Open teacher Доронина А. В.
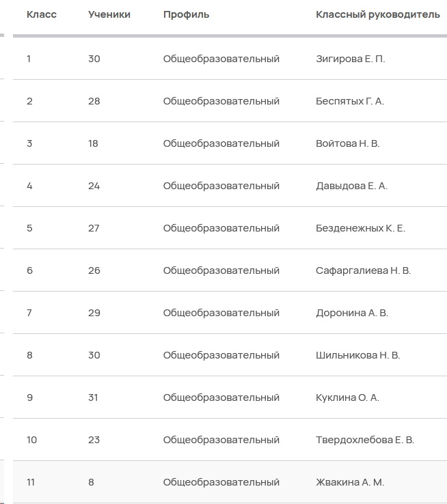This screenshot has height=504, width=447. coord(352,313)
